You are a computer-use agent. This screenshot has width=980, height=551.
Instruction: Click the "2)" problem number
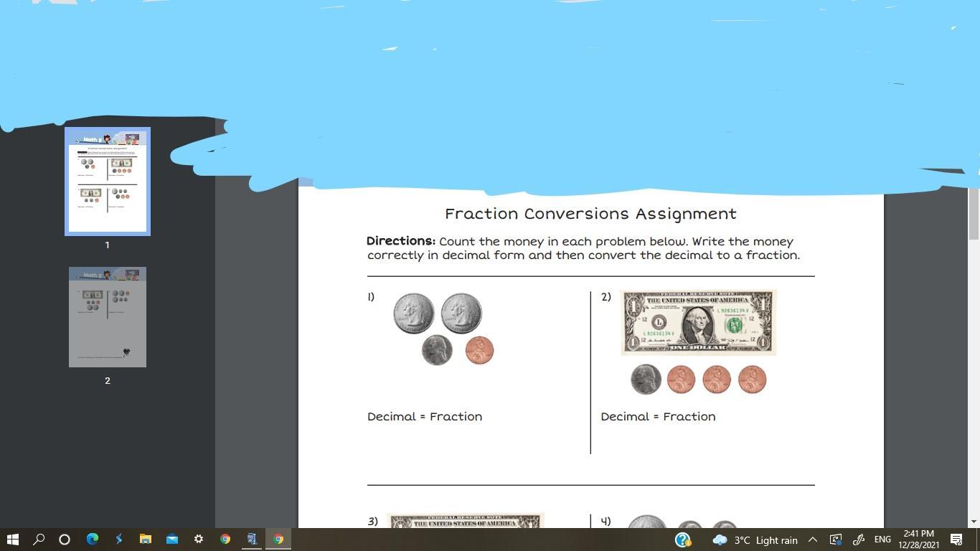606,297
